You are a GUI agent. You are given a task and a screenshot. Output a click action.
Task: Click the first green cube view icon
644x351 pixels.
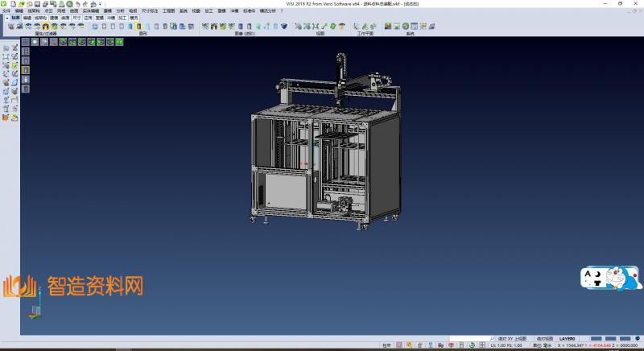pyautogui.click(x=61, y=41)
